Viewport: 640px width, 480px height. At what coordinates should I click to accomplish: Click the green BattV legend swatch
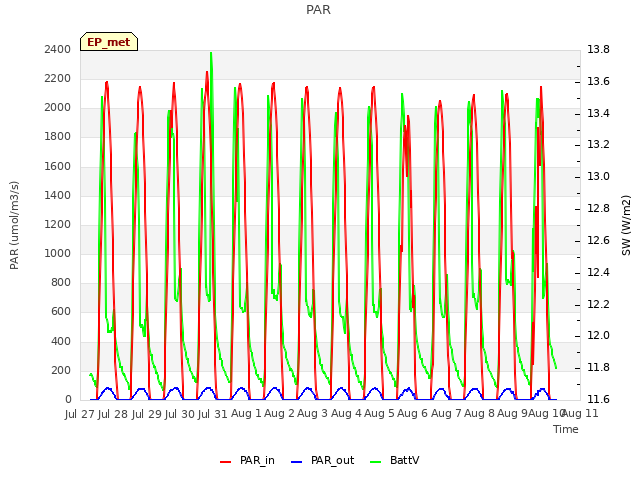tap(376, 462)
